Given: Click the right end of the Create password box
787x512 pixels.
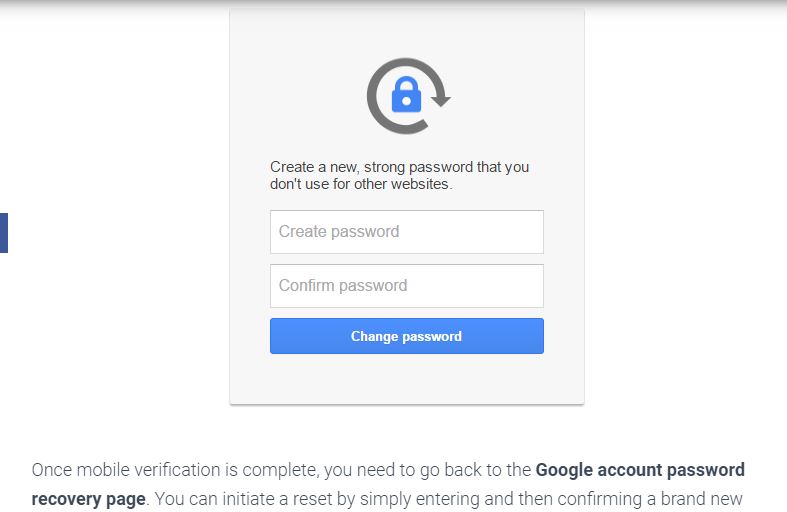Looking at the screenshot, I should pyautogui.click(x=530, y=232).
